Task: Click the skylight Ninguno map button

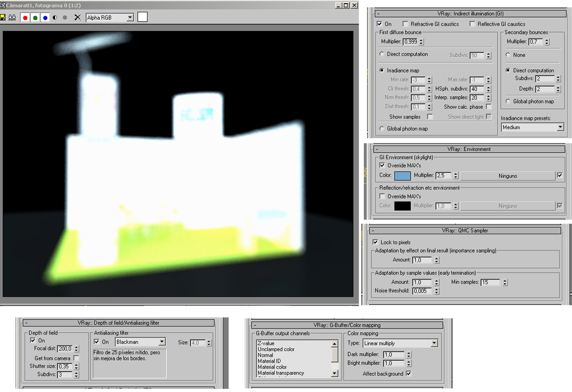Action: [508, 176]
